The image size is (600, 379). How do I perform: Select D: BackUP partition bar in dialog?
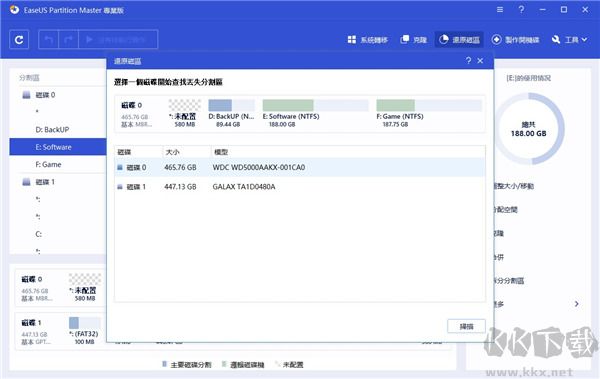click(x=232, y=113)
